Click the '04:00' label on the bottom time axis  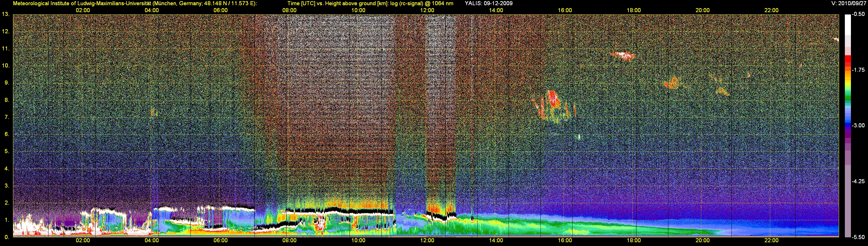pyautogui.click(x=152, y=241)
